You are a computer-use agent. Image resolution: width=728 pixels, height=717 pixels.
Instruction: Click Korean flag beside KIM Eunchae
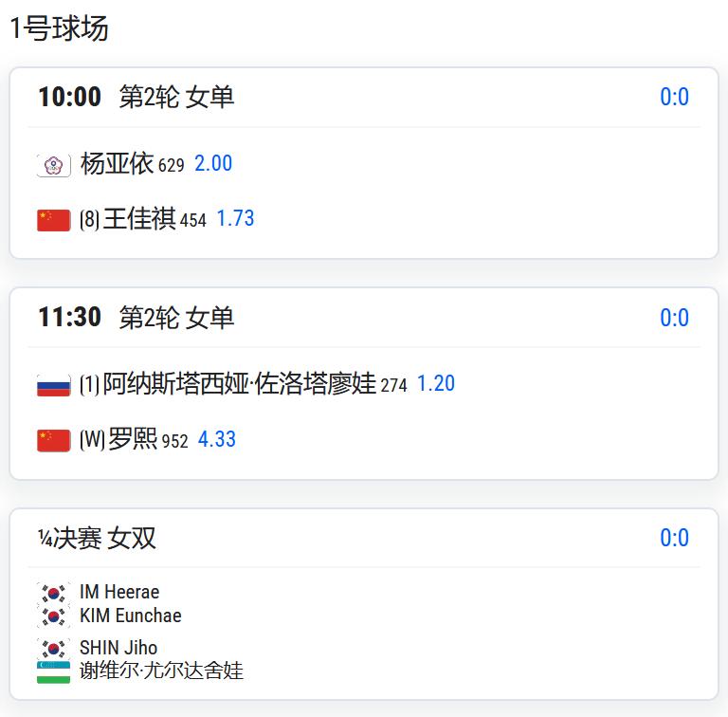[x=54, y=616]
